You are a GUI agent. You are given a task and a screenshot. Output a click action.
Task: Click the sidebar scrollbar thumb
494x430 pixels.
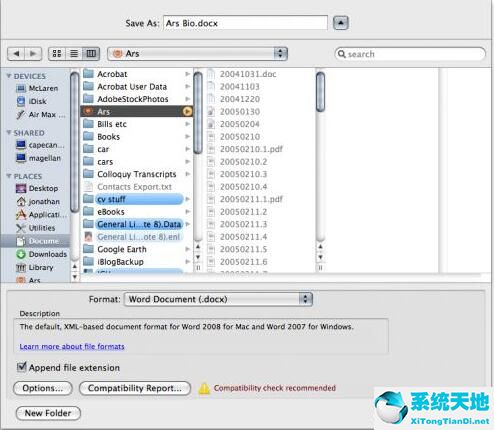tap(75, 142)
